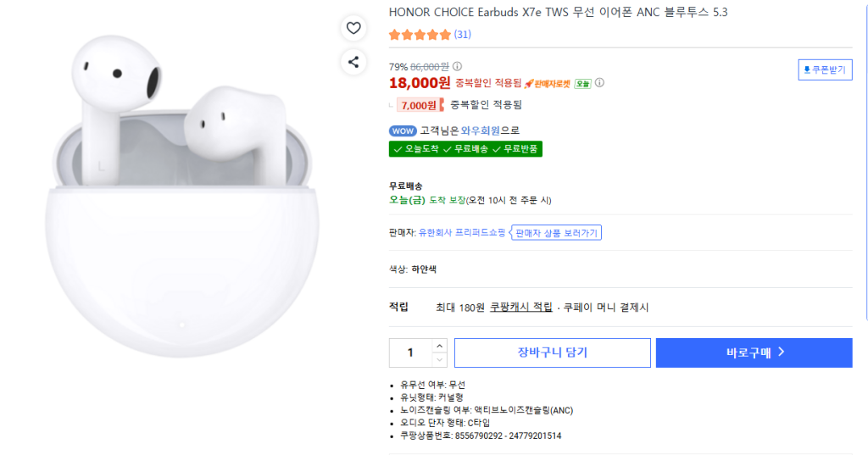Screen dimensions: 868x455
Task: Click the orange star rating icons
Action: [x=420, y=35]
